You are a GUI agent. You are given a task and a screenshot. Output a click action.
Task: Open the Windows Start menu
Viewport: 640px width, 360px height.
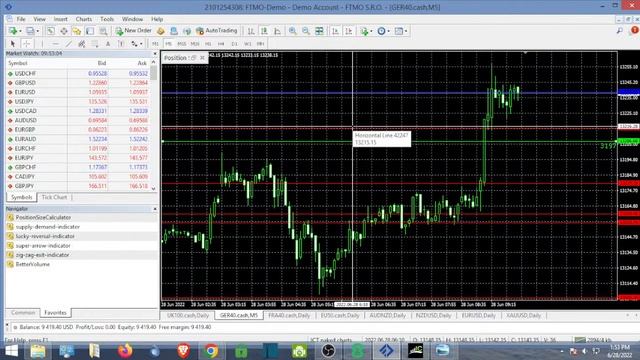[11, 351]
